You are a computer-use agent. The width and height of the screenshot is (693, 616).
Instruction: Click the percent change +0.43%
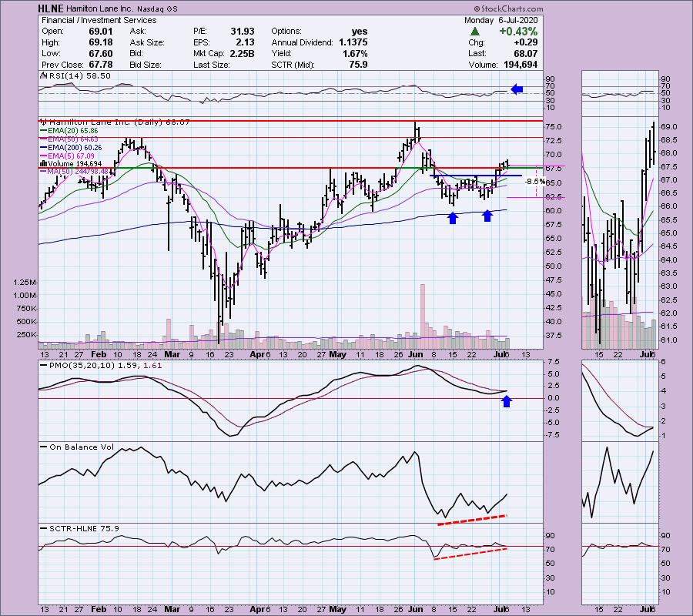coord(518,32)
